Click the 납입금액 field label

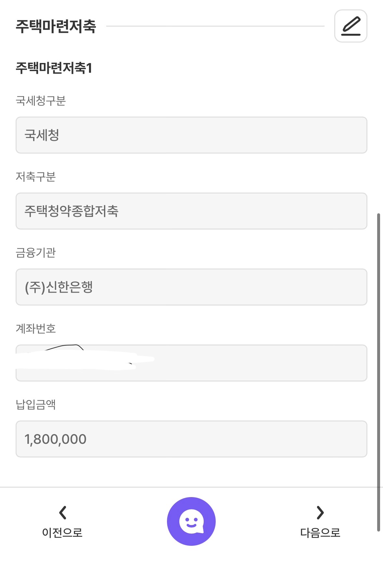(x=36, y=405)
